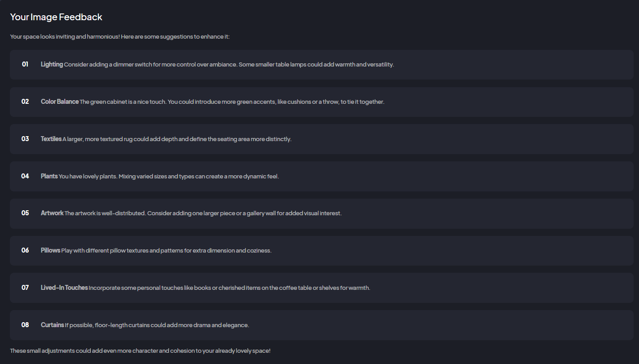Select the Lived-In Touches title
The width and height of the screenshot is (639, 364).
64,288
